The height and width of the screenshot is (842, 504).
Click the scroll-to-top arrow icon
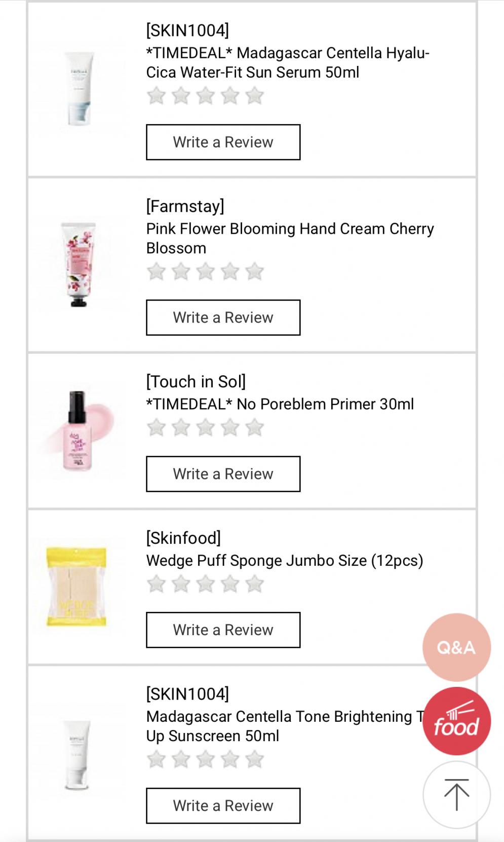click(x=456, y=794)
